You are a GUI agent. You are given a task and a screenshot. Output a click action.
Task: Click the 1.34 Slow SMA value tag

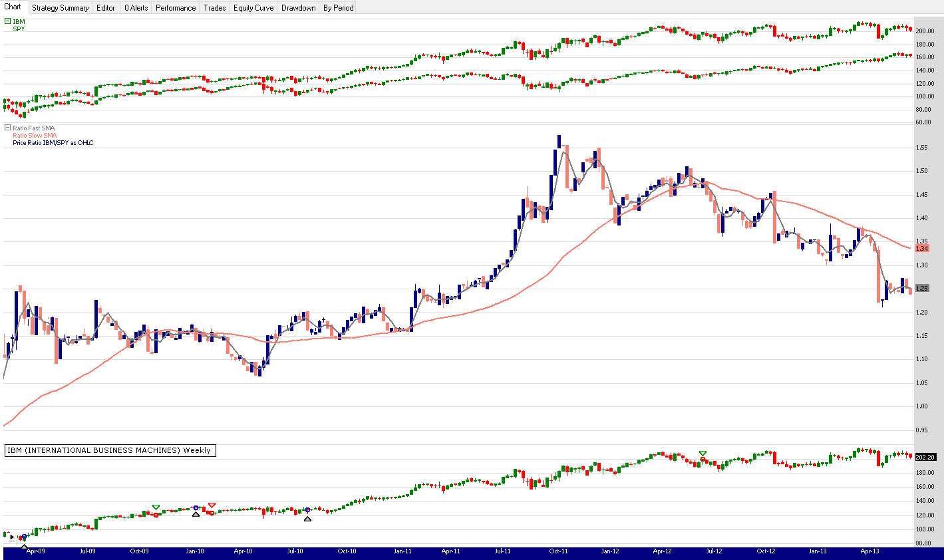(922, 249)
